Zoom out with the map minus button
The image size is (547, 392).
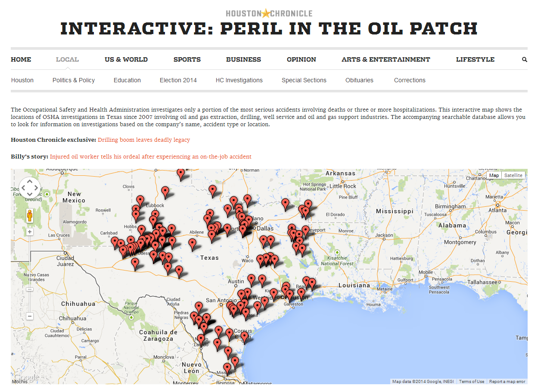30,316
